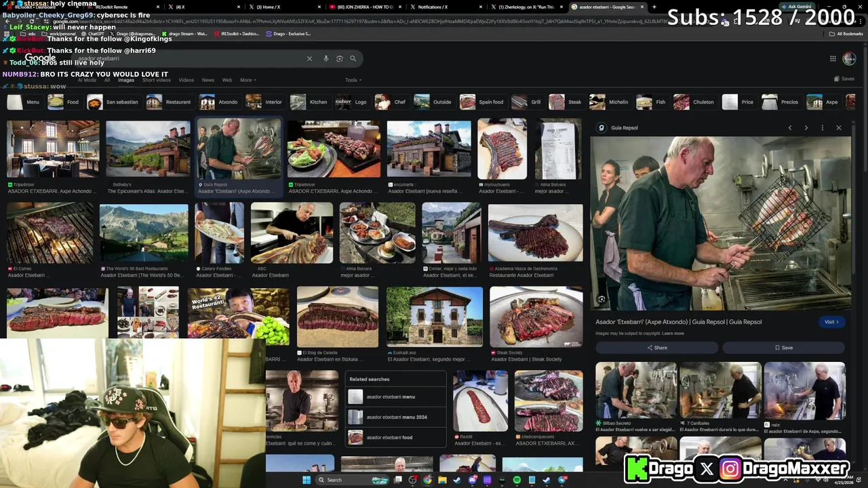The height and width of the screenshot is (488, 868).
Task: Open 7 Caníbales related image
Action: (x=720, y=390)
